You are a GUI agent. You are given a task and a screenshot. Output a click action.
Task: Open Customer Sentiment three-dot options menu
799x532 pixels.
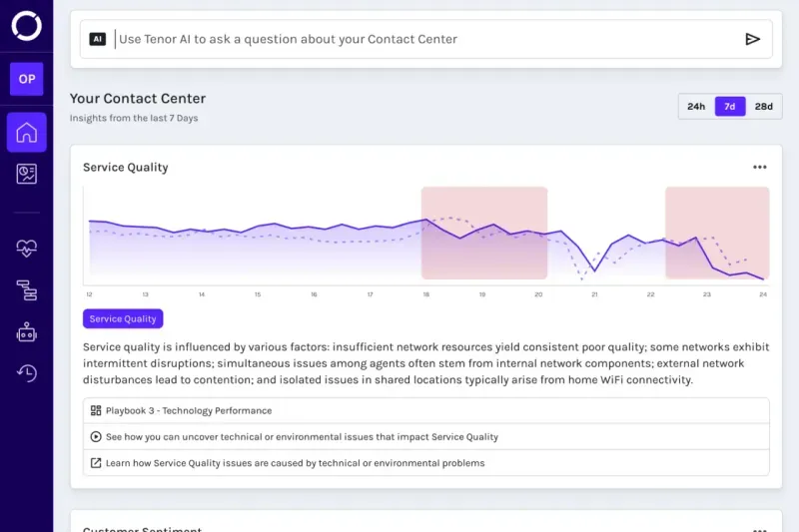(x=760, y=529)
